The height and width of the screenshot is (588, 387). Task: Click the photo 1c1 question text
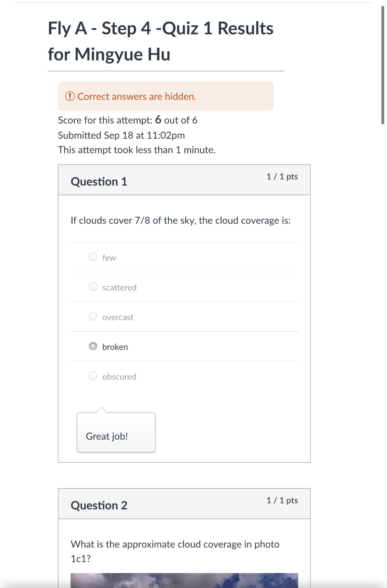pyautogui.click(x=175, y=551)
